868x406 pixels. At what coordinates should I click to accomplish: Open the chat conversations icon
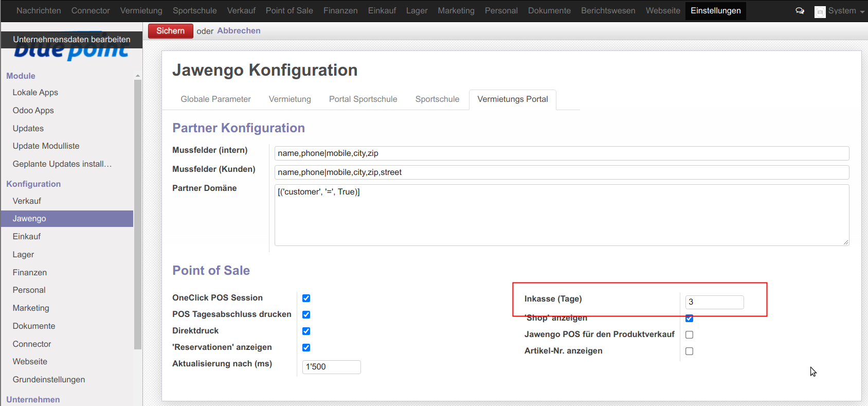[800, 11]
